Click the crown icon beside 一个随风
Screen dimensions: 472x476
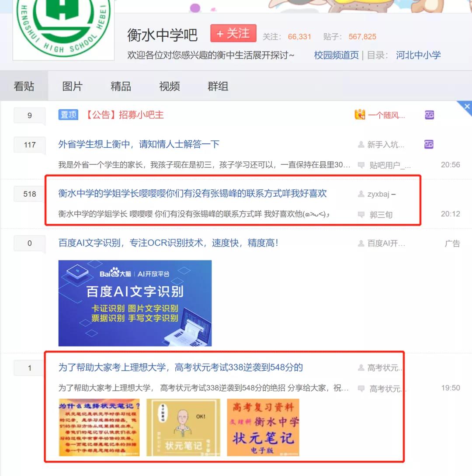(x=360, y=115)
